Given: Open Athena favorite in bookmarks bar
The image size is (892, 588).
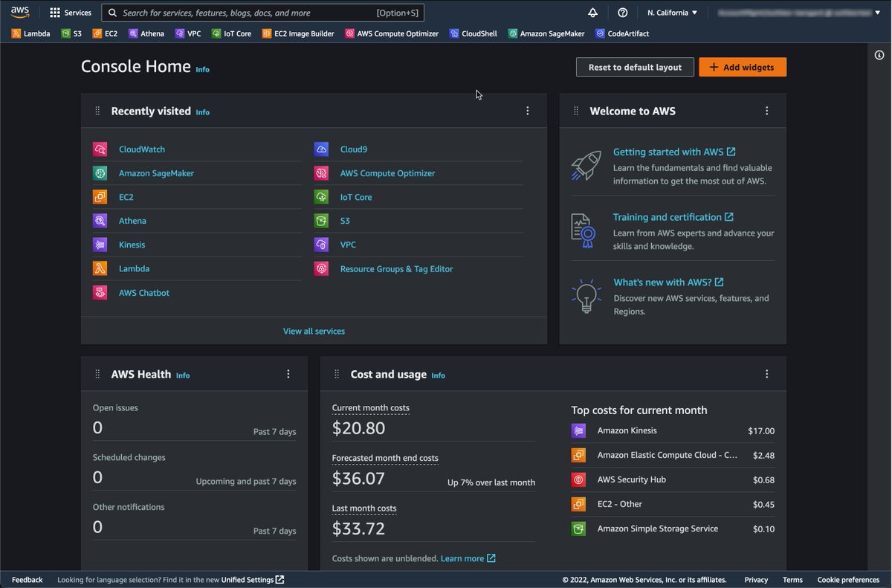Looking at the screenshot, I should point(146,33).
